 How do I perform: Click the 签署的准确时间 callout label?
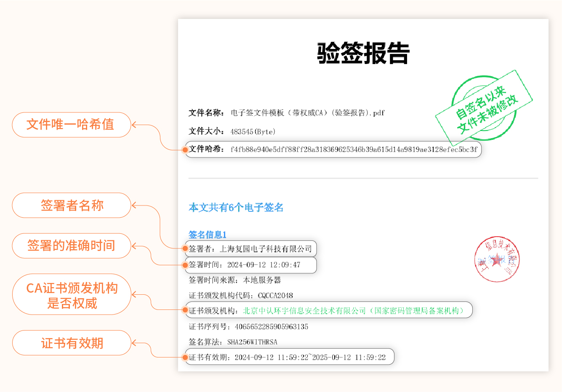[x=72, y=246]
